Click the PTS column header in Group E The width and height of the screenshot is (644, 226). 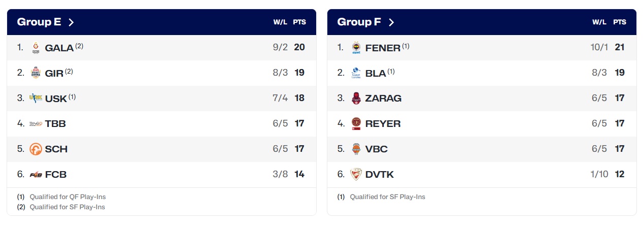pos(299,22)
